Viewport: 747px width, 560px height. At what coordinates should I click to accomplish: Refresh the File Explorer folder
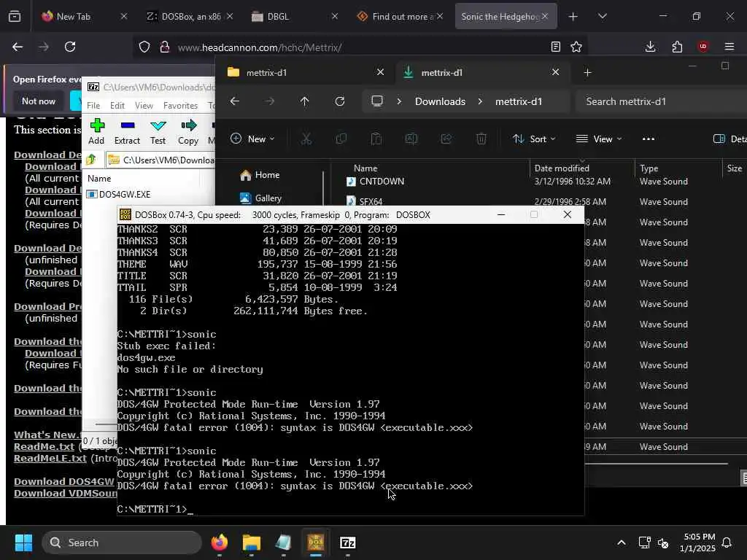(340, 101)
